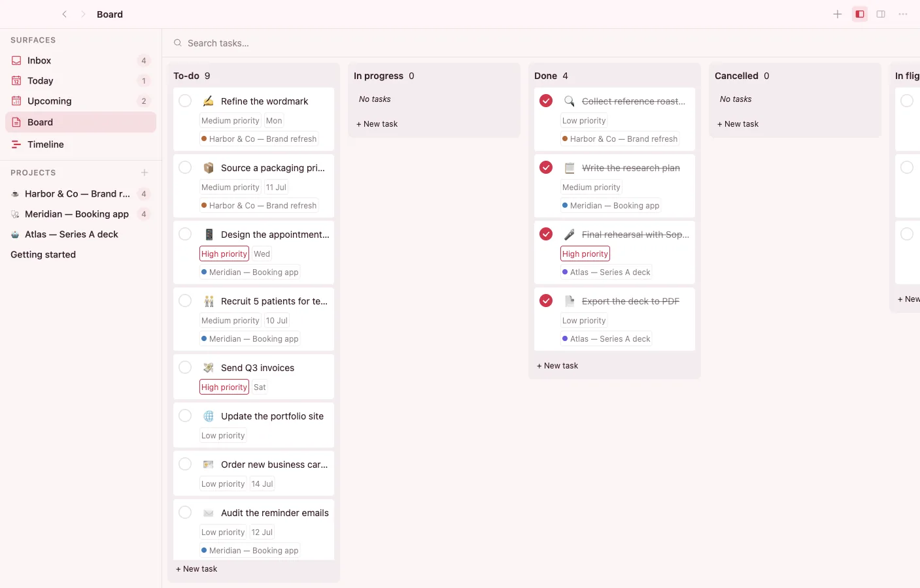Screen dimensions: 920x588
Task: Click the Inbox tray icon
Action: tap(16, 60)
